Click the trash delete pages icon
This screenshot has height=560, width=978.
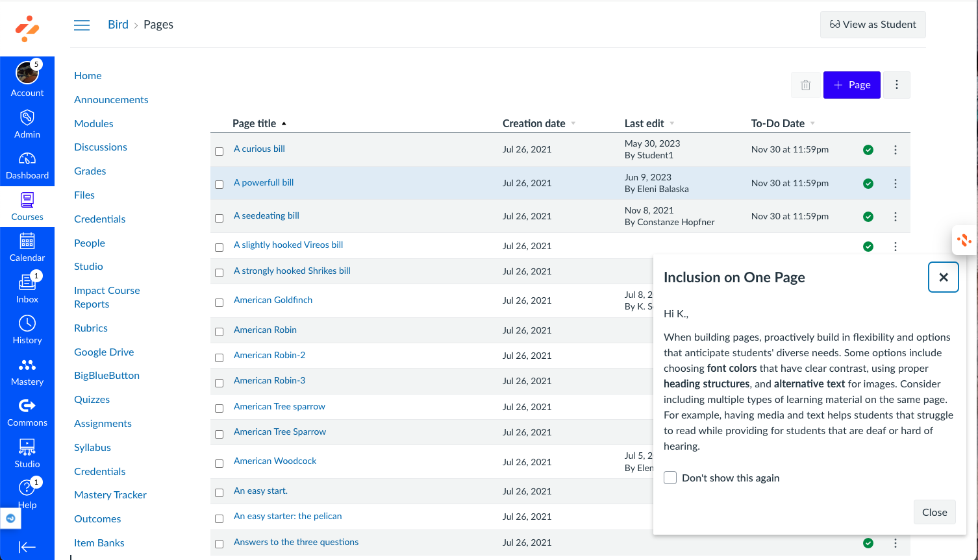click(x=806, y=85)
